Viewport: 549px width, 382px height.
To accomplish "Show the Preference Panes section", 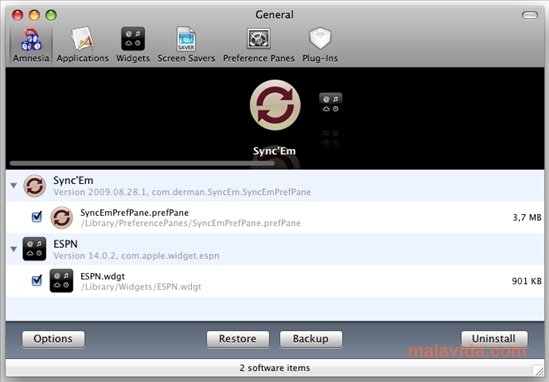I will (x=259, y=45).
